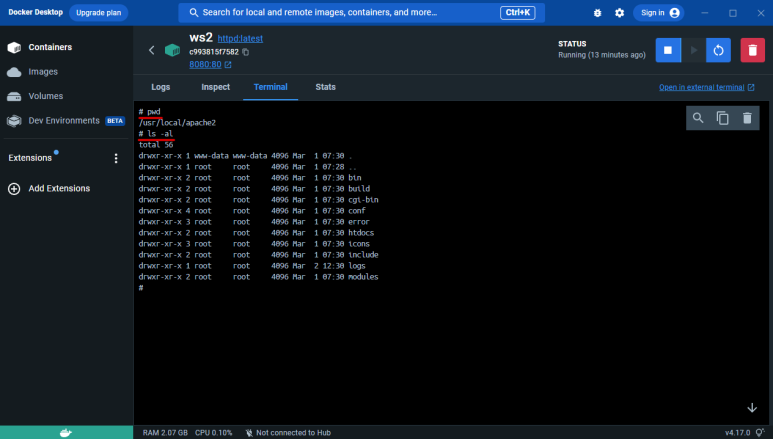Click the cgi-bin directory row
Viewport: 773px width, 439px height.
[x=258, y=200]
